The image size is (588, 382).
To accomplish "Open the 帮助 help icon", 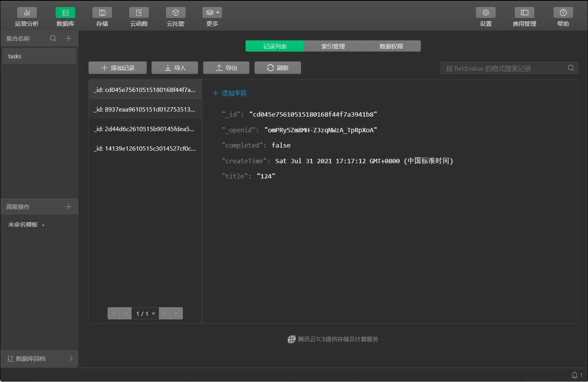I will point(563,13).
